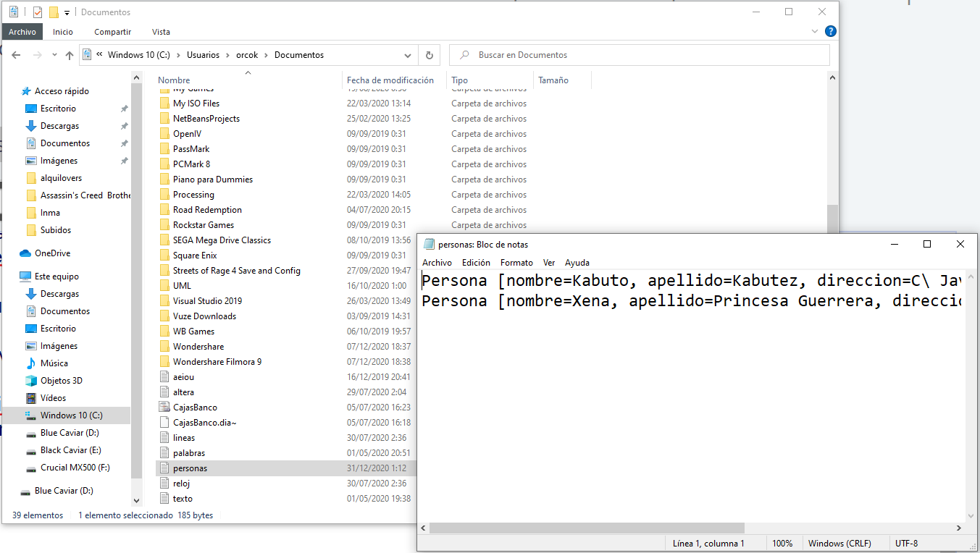Open Edición menu in Bloc de notas
980x553 pixels.
tap(476, 263)
